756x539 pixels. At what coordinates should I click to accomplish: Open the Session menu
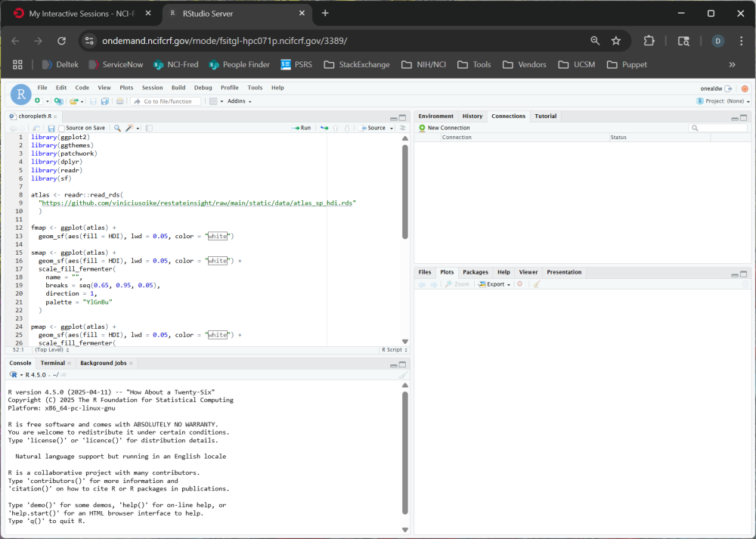point(152,88)
